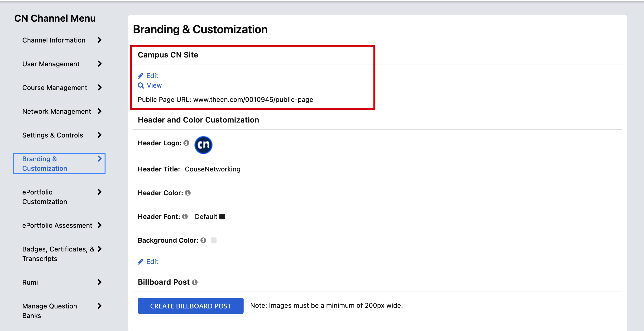Image resolution: width=644 pixels, height=331 pixels.
Task: Select Branding & Customization menu item
Action: click(59, 163)
